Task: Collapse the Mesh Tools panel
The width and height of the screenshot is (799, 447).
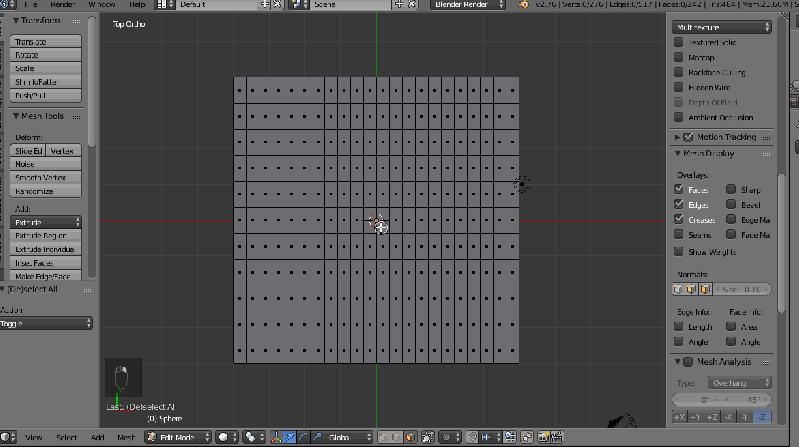Action: click(x=16, y=116)
